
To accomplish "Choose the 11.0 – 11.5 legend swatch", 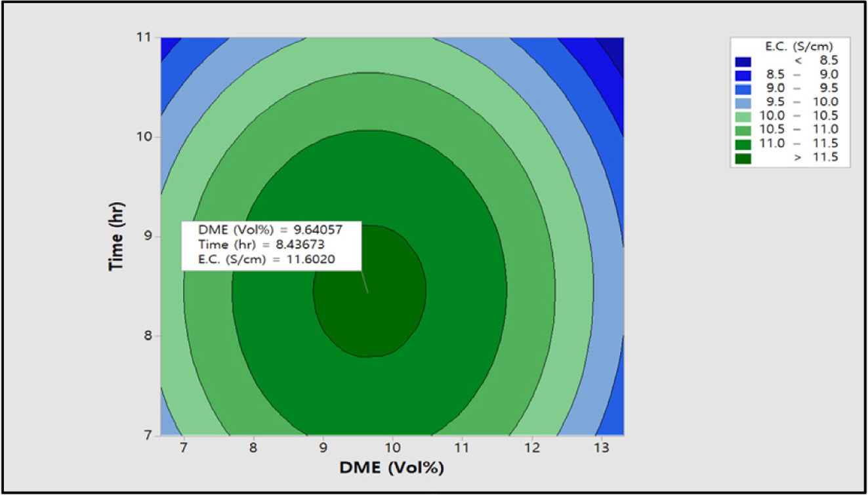I will [744, 144].
